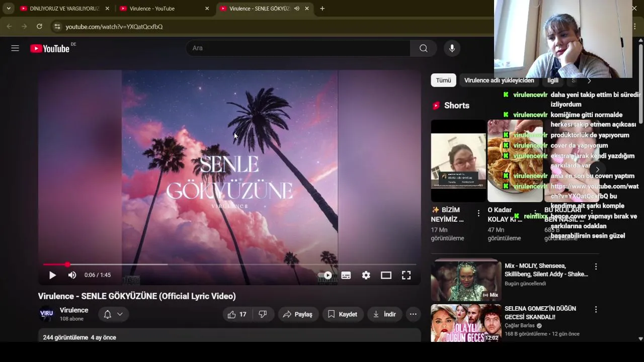Click the youtube.com address bar URL
Image resolution: width=644 pixels, height=362 pixels.
pyautogui.click(x=114, y=27)
